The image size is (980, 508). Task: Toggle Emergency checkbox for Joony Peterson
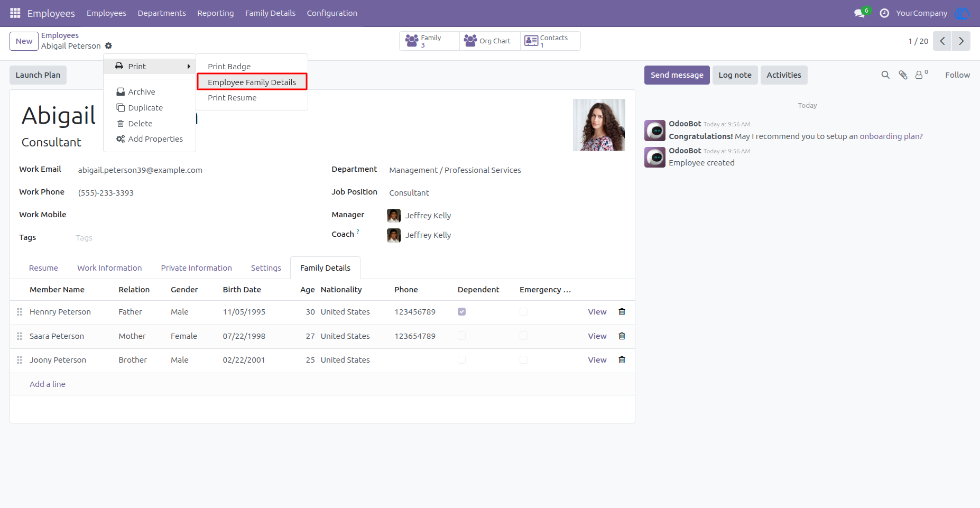[x=523, y=360]
